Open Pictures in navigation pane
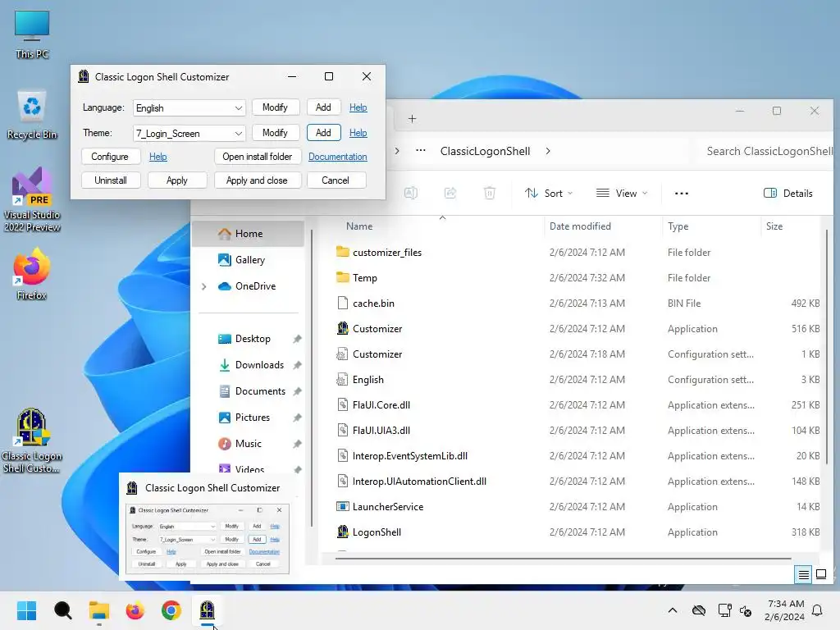 coord(252,418)
